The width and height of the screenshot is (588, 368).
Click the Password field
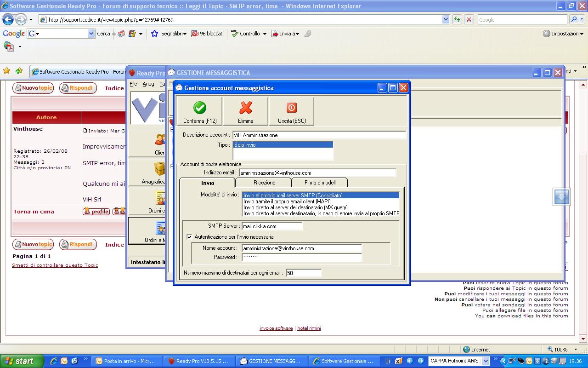click(x=302, y=257)
